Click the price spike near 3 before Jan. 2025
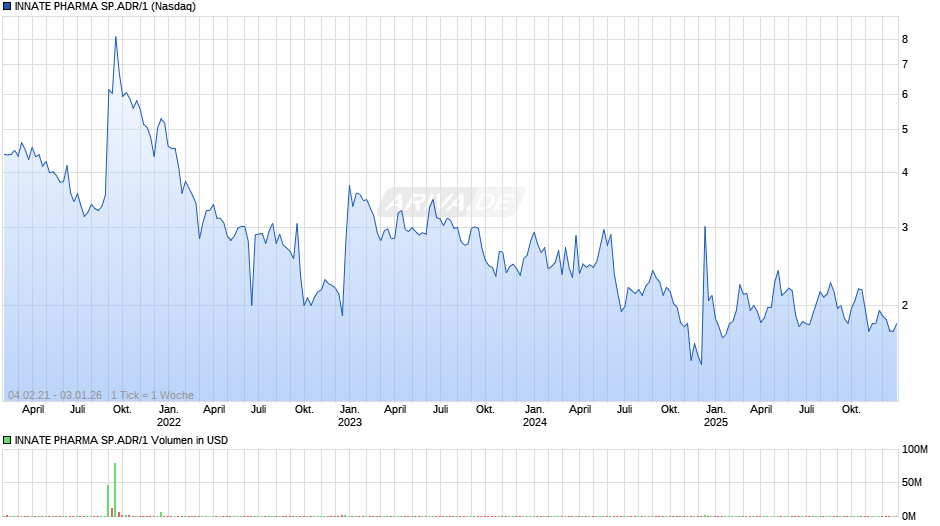 [x=704, y=227]
